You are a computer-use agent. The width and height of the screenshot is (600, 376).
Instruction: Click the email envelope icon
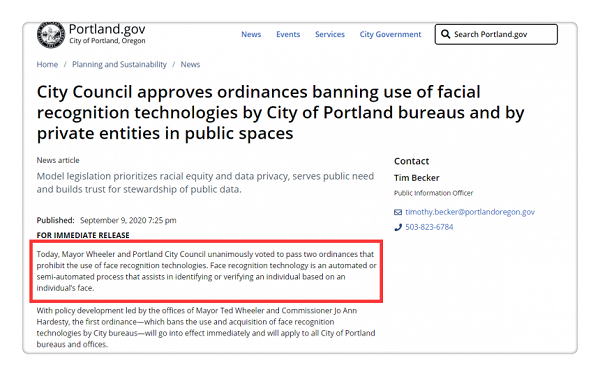(398, 212)
